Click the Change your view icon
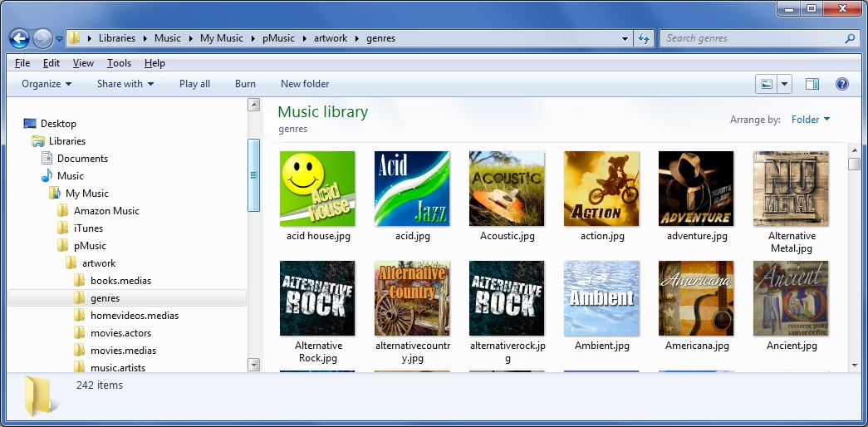Image resolution: width=868 pixels, height=427 pixels. tap(767, 84)
